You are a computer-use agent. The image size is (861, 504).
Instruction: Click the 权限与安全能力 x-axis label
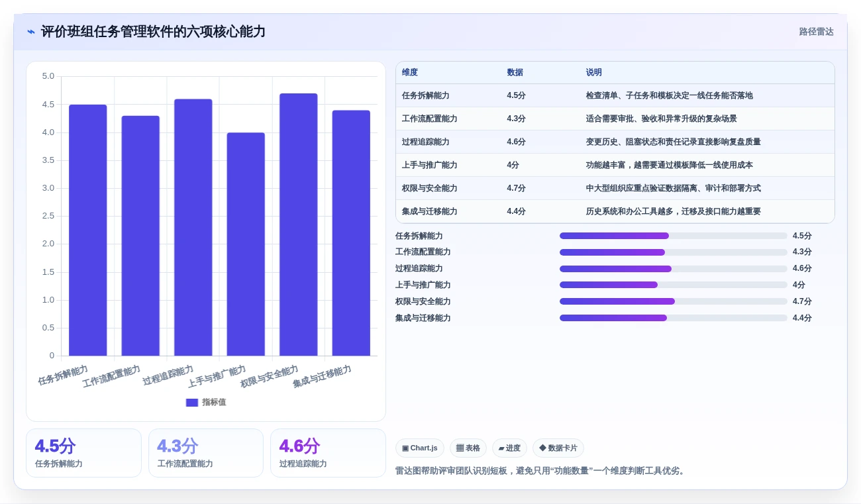click(x=270, y=376)
